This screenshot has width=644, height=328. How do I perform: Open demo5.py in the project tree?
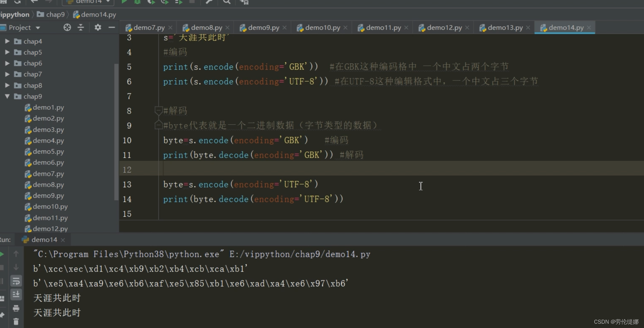pyautogui.click(x=44, y=151)
